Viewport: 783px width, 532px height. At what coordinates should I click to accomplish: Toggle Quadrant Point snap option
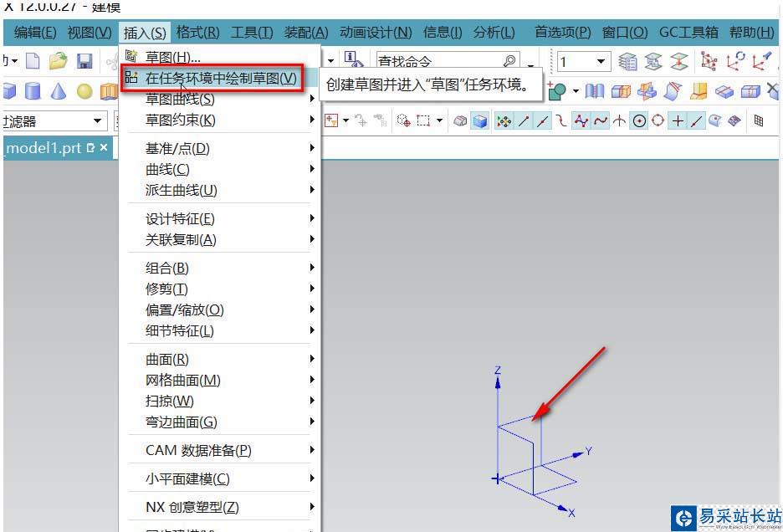pyautogui.click(x=658, y=121)
